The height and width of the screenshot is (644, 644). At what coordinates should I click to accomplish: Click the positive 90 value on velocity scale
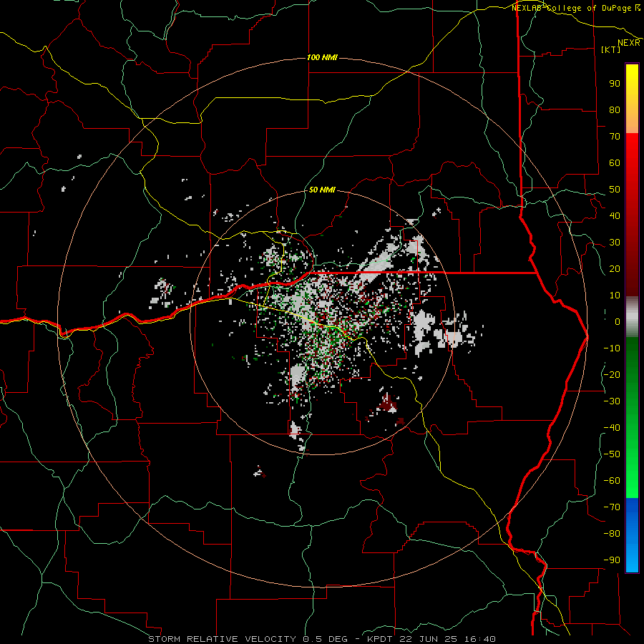coord(615,84)
